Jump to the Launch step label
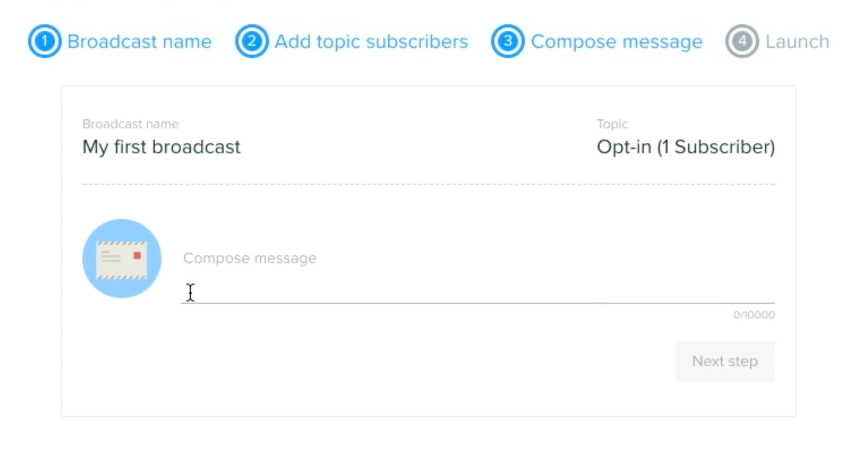Viewport: 868px width, 462px height. pyautogui.click(x=797, y=42)
